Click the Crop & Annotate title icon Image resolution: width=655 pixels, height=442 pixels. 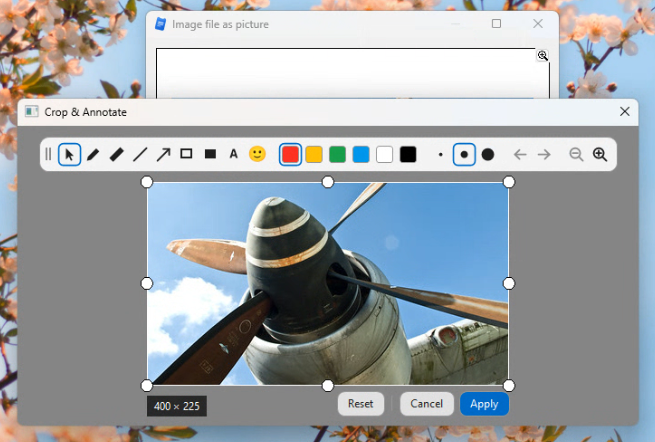point(32,112)
